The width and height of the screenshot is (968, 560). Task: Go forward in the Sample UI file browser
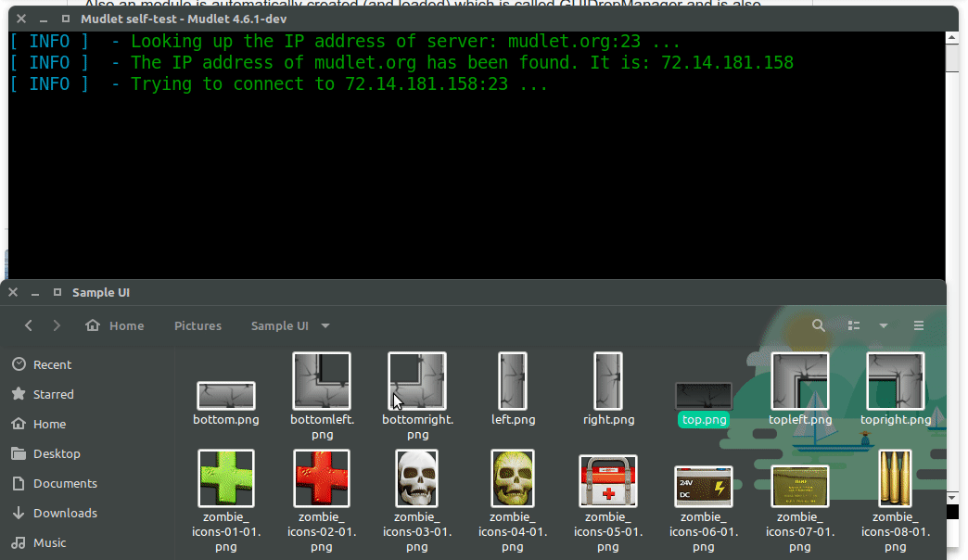tap(57, 325)
